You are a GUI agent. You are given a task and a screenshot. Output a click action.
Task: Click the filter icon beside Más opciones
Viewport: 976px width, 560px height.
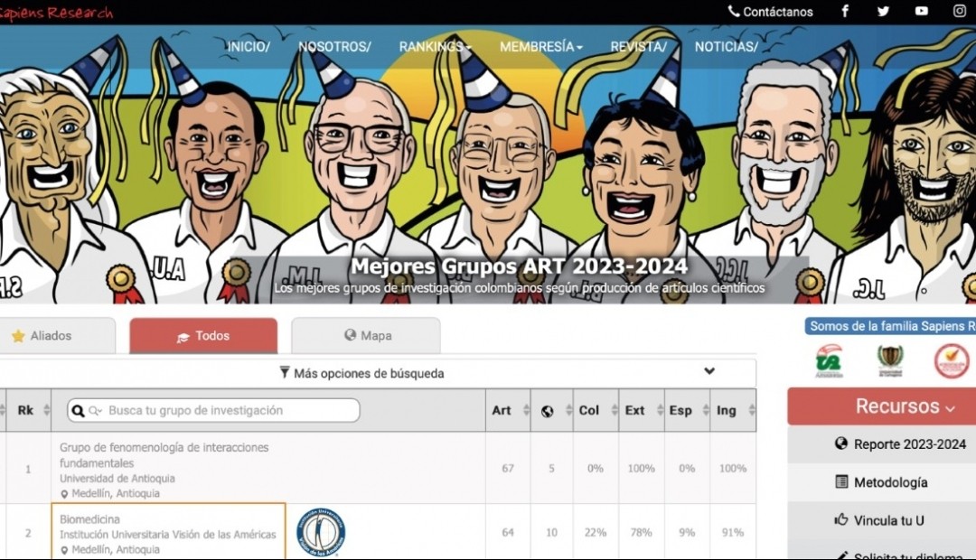click(285, 373)
